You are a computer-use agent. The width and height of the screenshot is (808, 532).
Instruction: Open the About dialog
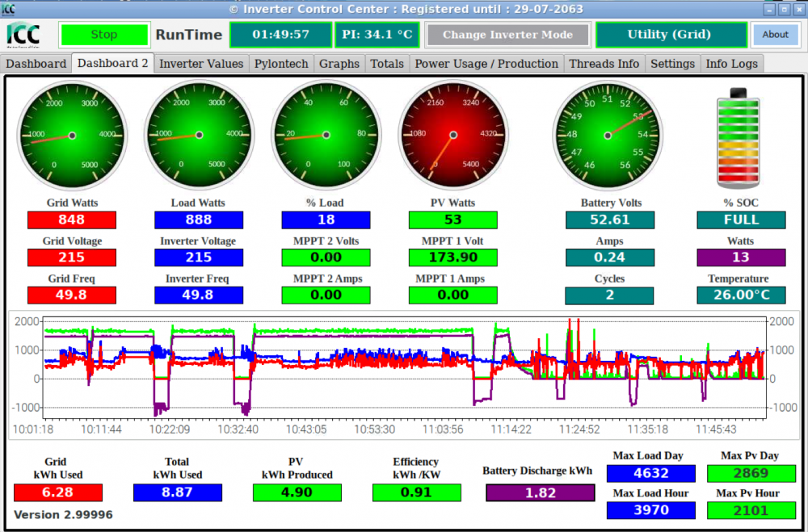pos(775,35)
